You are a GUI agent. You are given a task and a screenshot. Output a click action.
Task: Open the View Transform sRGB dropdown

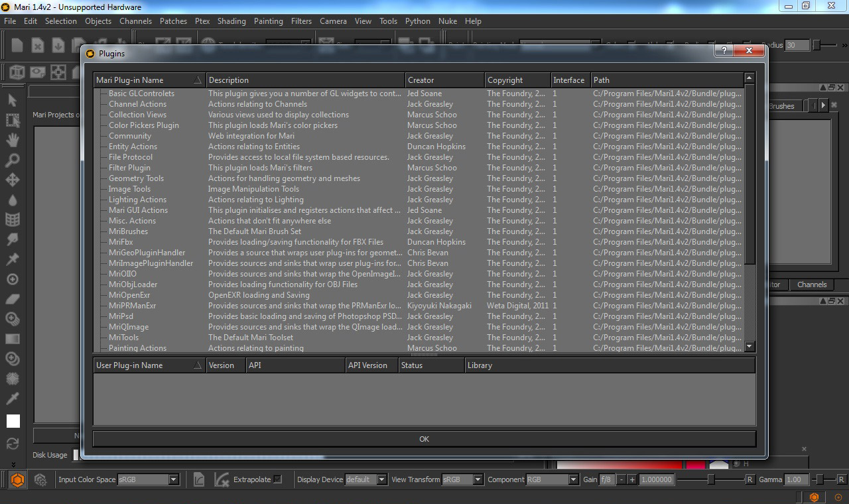462,479
